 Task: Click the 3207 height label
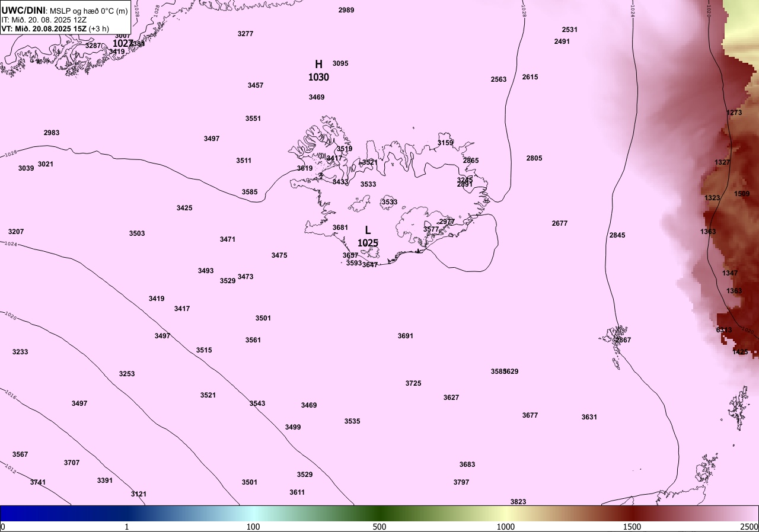pos(16,232)
